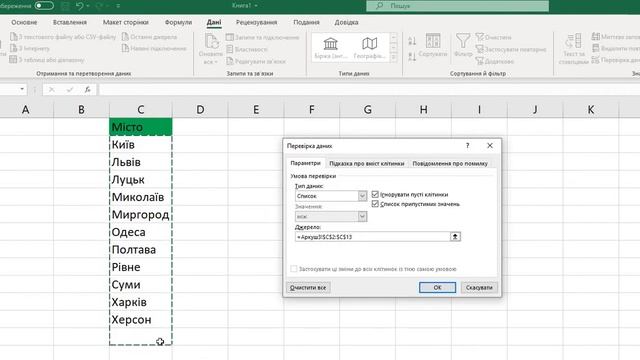Toggle Застосувати ці зміни checkbox
640x360 pixels.
[x=294, y=269]
